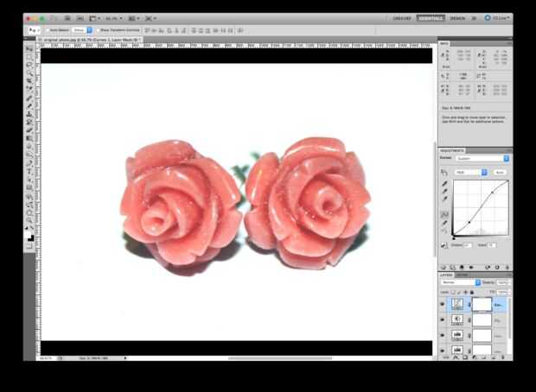536x392 pixels.
Task: Choose the edit-points curve mode icon
Action: 444,214
